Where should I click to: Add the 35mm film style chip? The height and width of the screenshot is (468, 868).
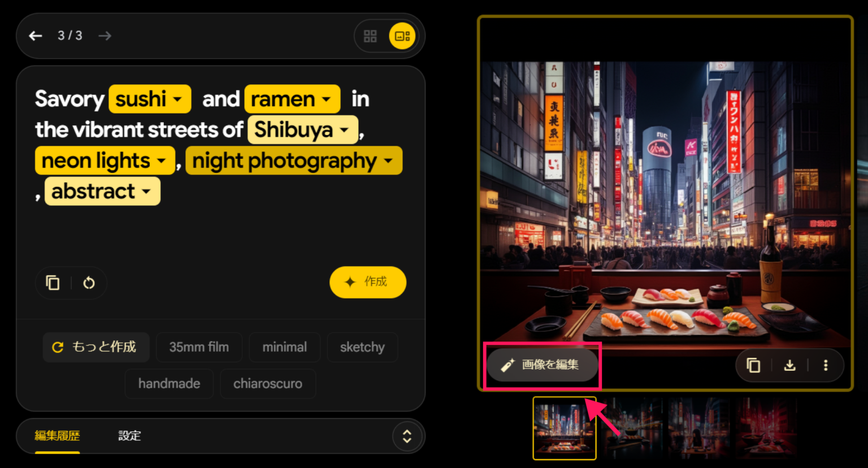[x=199, y=347]
